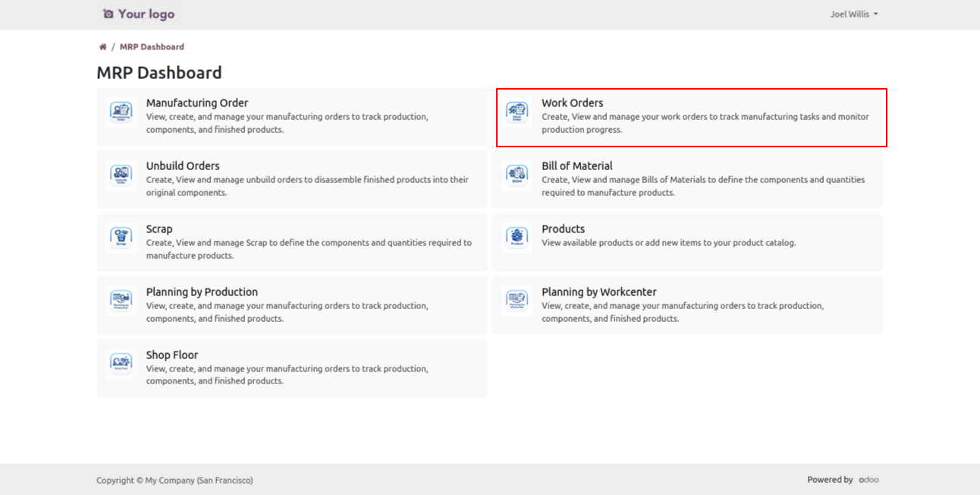
Task: Click the Manufacturing Order icon
Action: [121, 112]
